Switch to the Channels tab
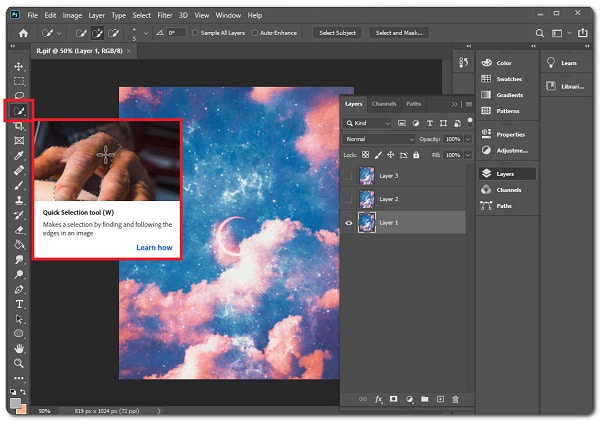Viewport: 600px width, 421px height. pos(384,104)
